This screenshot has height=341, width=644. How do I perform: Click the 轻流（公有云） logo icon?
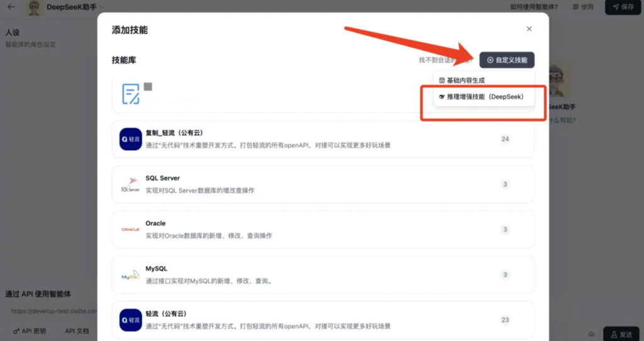pos(130,320)
